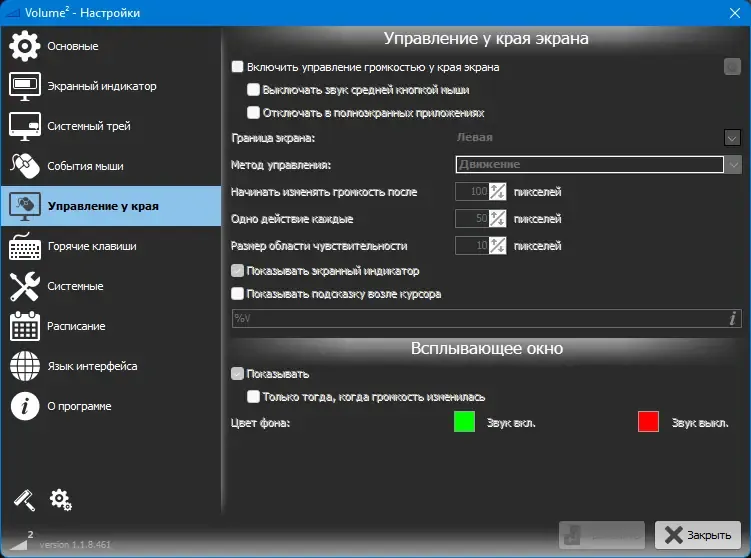Image resolution: width=751 pixels, height=558 pixels.
Task: Open the Системные section
Action: (x=111, y=286)
